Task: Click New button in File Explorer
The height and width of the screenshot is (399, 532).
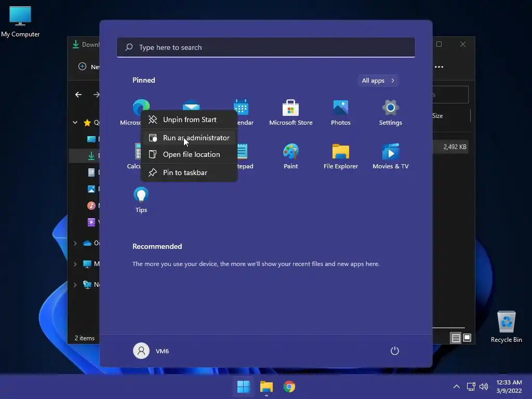Action: click(88, 66)
